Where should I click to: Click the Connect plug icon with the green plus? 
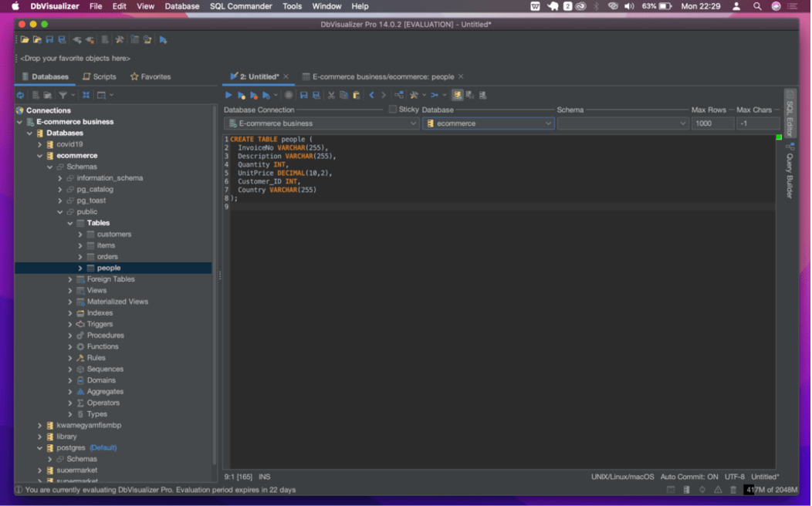pyautogui.click(x=77, y=40)
